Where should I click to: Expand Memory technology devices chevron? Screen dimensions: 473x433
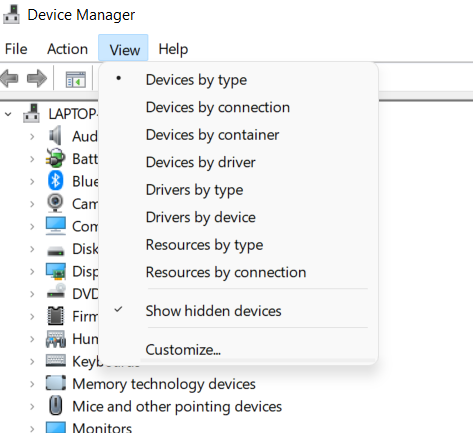[32, 384]
